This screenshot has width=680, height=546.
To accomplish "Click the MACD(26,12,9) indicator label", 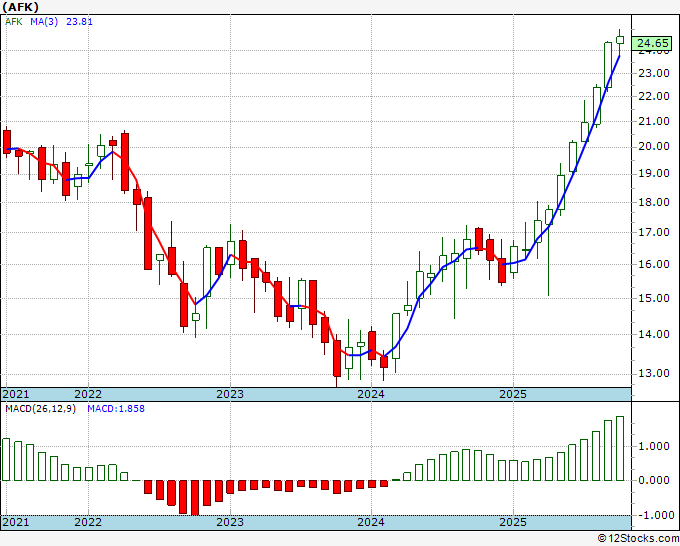I will coord(40,409).
